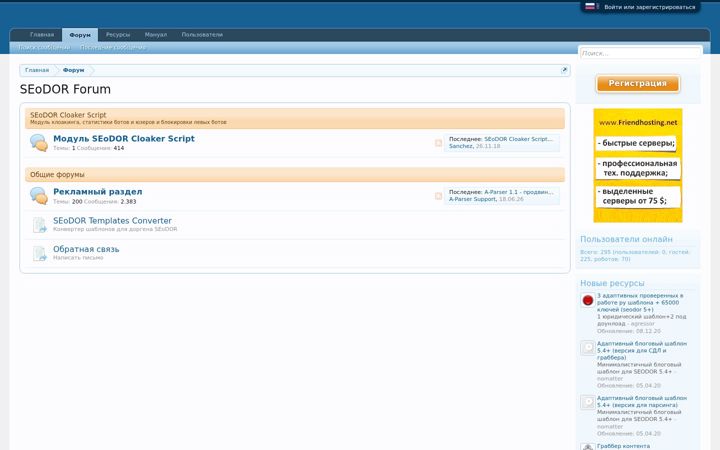Click the 'Пользователи онлайн' heading
Screen dimensions: 720x450
[626, 239]
